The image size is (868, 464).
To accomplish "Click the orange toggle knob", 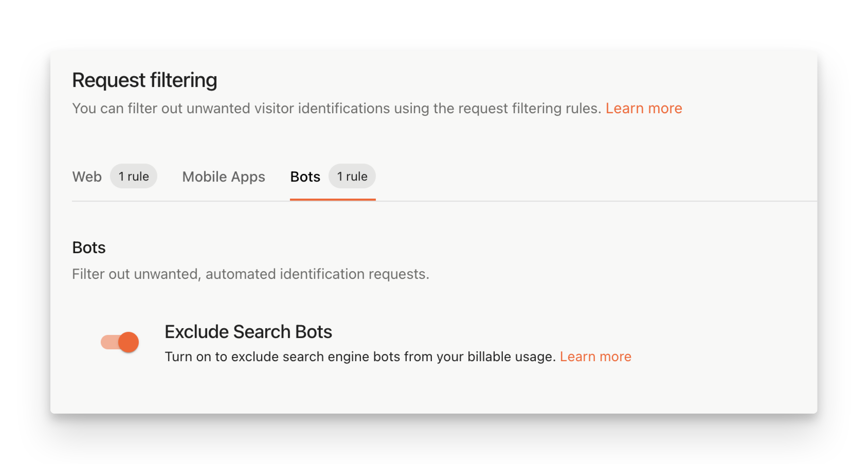I will (x=128, y=342).
